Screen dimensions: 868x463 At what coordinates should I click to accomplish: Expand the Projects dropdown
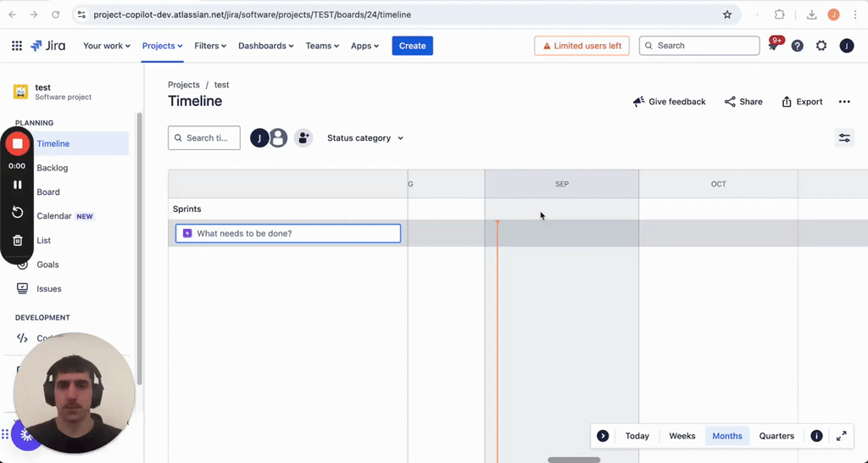[162, 46]
